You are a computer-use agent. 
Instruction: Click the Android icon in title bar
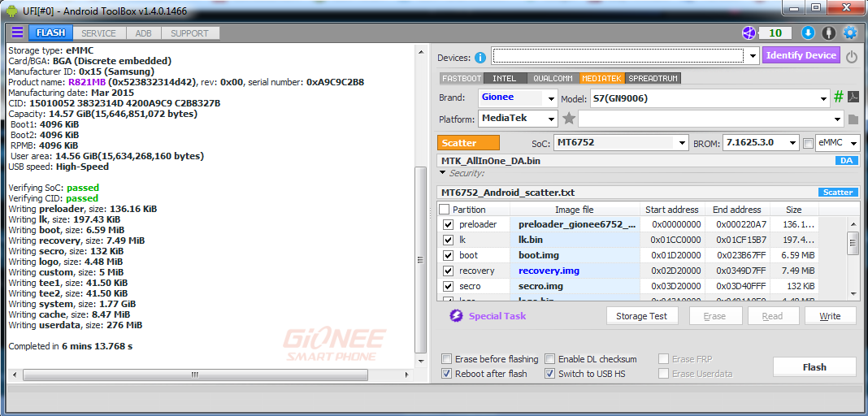click(12, 11)
